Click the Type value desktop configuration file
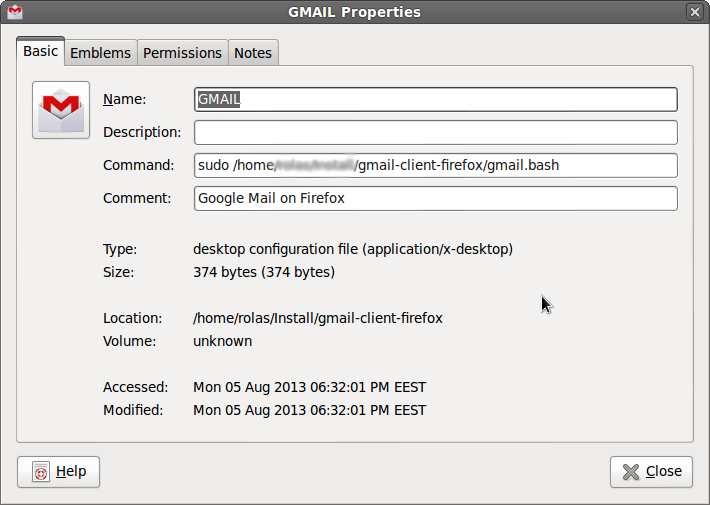 (353, 249)
